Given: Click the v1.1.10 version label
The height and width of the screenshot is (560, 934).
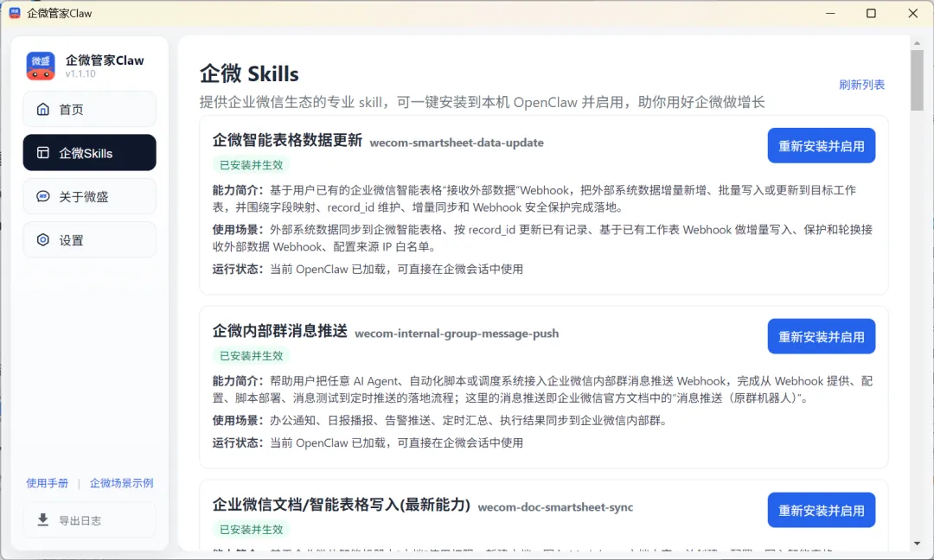Looking at the screenshot, I should point(80,73).
